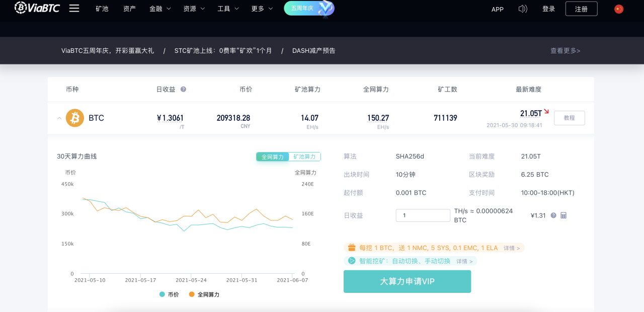644x312 pixels.
Task: Click the BTC coin icon in the table
Action: pyautogui.click(x=74, y=118)
